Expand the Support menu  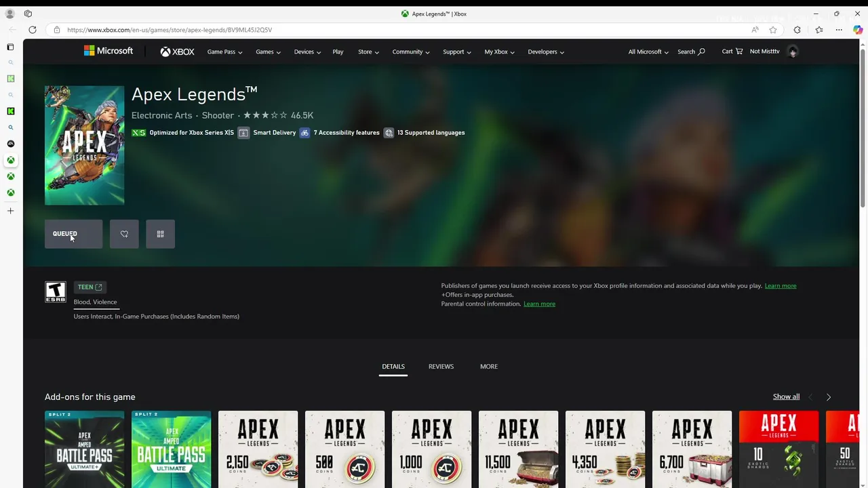457,52
